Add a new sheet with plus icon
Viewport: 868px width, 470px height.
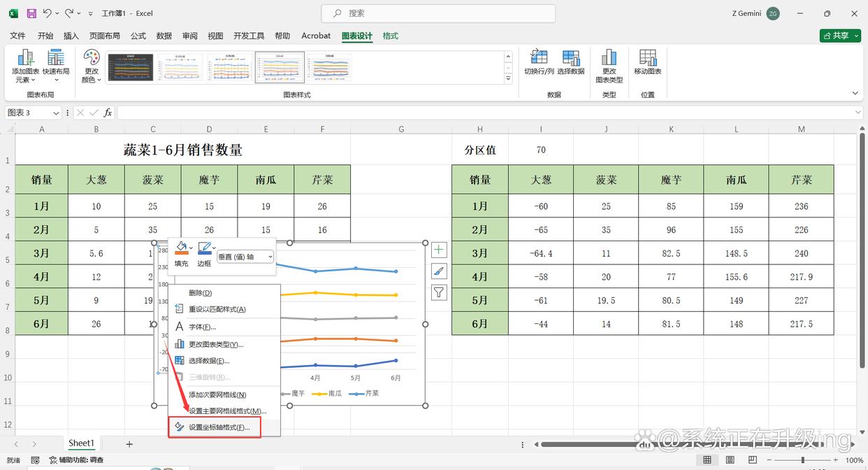pos(129,443)
